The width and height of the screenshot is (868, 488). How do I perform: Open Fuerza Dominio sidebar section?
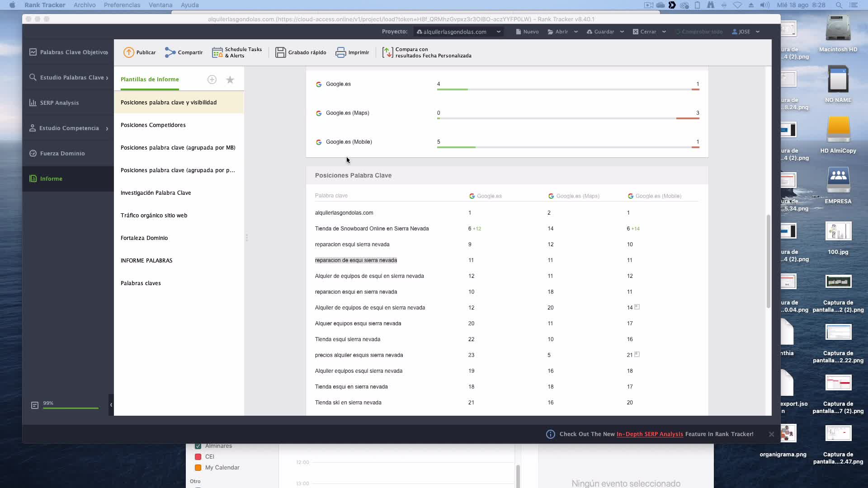[68, 154]
